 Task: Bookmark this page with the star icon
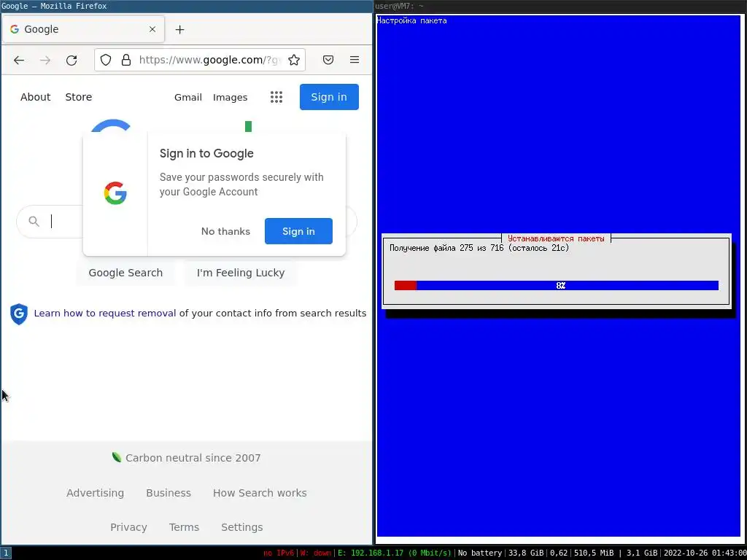click(x=294, y=60)
